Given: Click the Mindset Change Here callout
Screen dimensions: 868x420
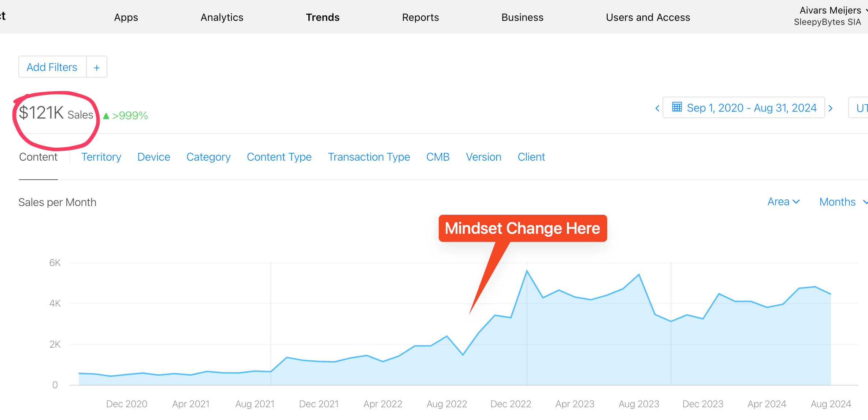Looking at the screenshot, I should (x=523, y=228).
